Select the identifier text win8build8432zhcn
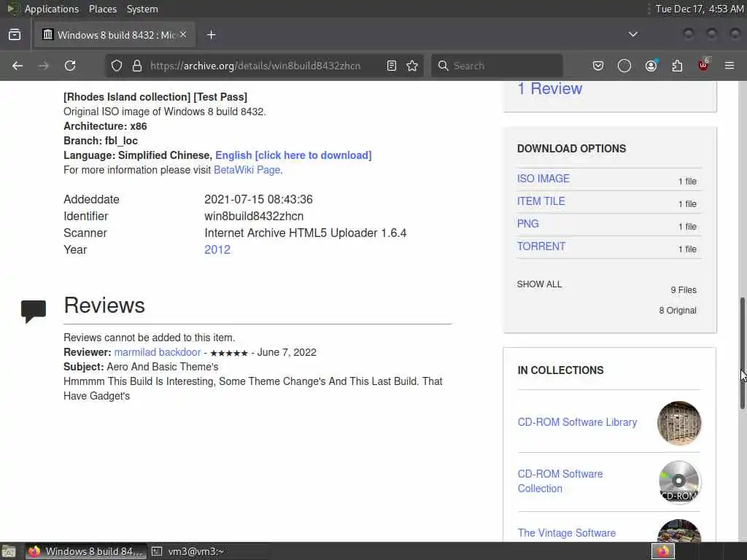Screen dimensions: 747x560 pyautogui.click(x=254, y=216)
